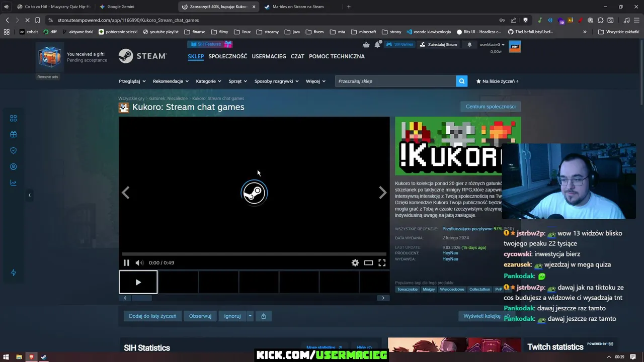Open HeyNau producer link
Viewport: 644px width, 362px height.
pos(450,253)
